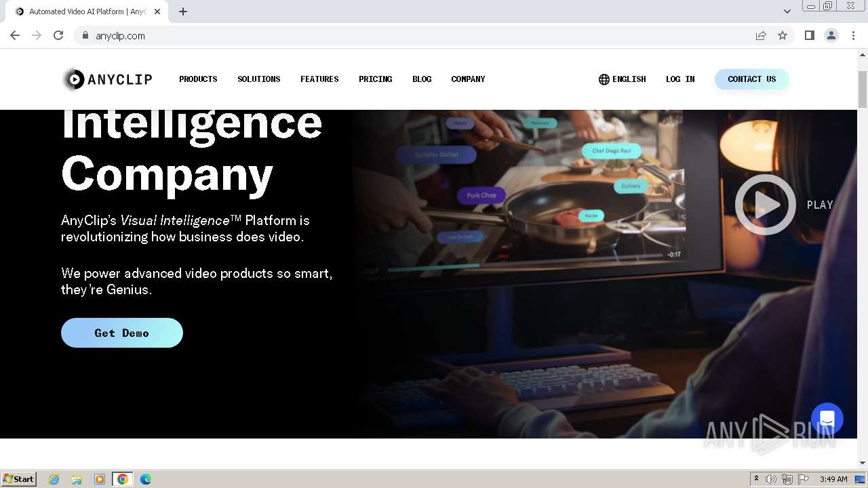Toggle the browser side panel

pos(809,36)
